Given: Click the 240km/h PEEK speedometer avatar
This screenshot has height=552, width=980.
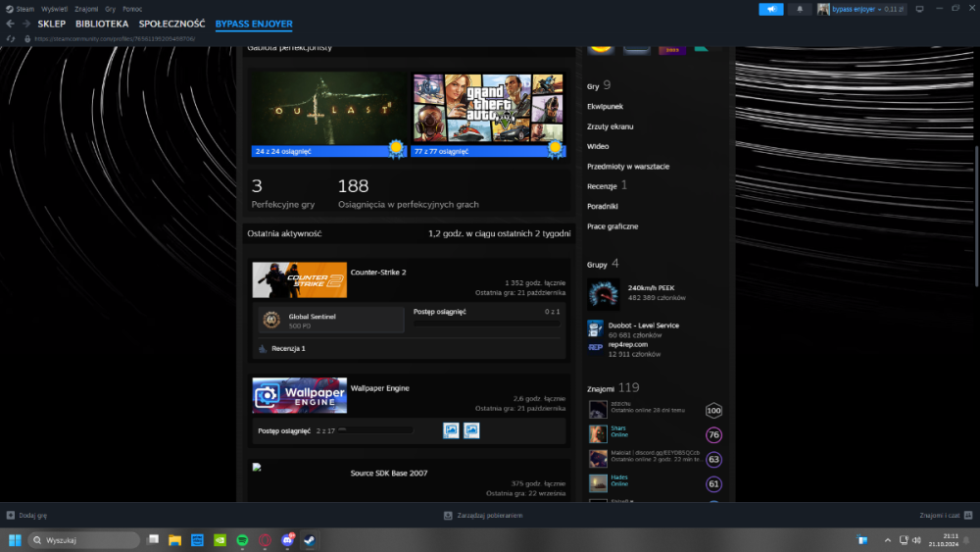Looking at the screenshot, I should tap(603, 294).
